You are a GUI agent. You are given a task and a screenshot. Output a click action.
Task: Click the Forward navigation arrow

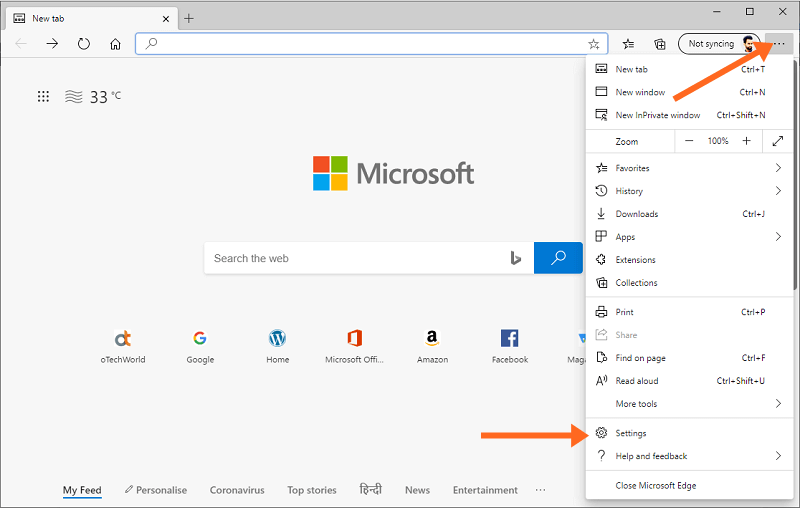click(52, 44)
